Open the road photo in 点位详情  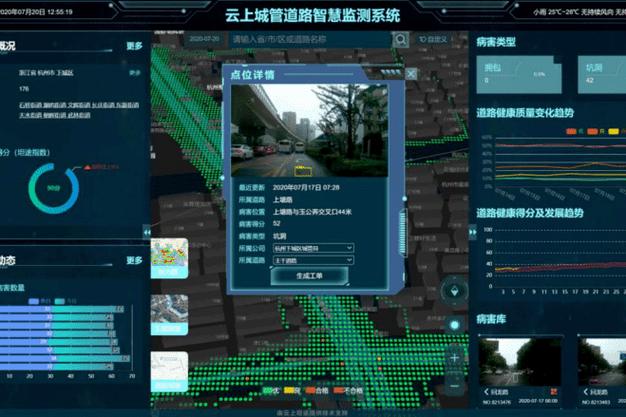coord(309,130)
